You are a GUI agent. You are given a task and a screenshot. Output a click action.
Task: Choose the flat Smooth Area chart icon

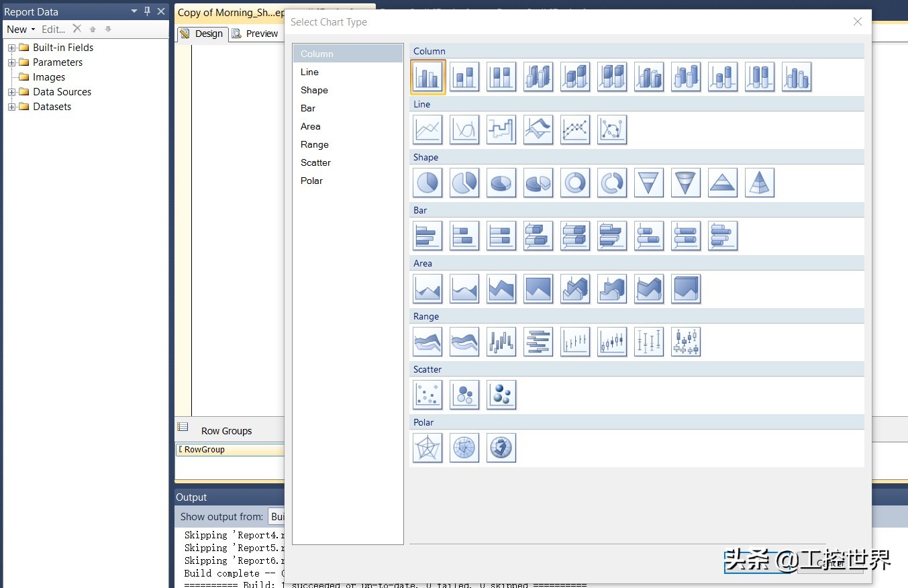coord(464,289)
